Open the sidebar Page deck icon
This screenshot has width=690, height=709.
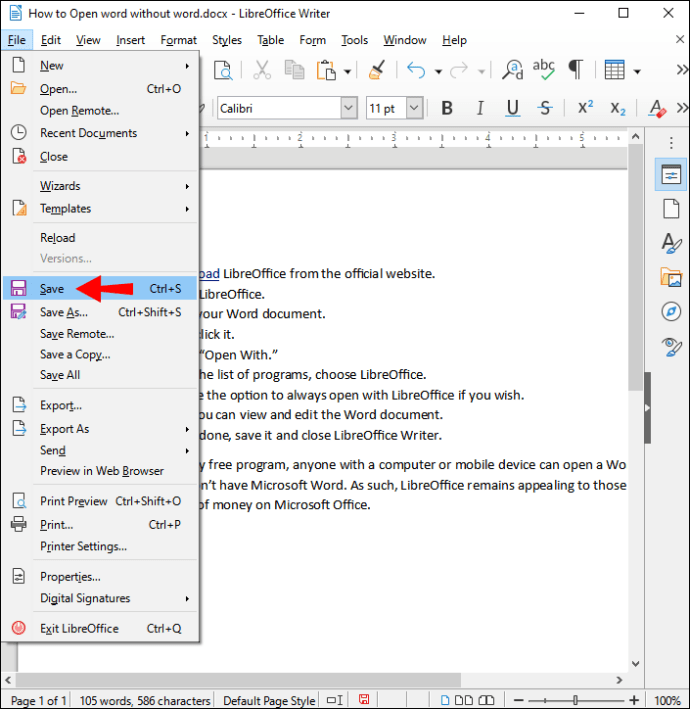tap(671, 209)
